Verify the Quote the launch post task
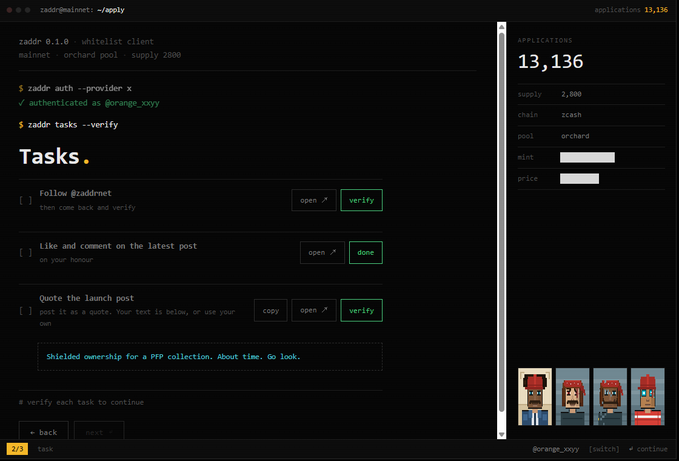 click(361, 310)
